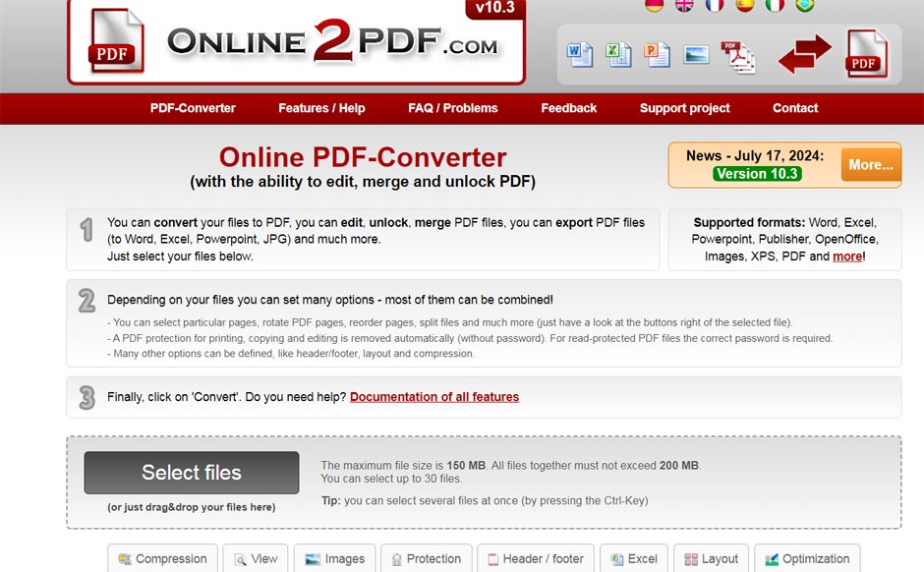This screenshot has height=572, width=924.
Task: Click the Word document icon in header
Action: point(580,54)
